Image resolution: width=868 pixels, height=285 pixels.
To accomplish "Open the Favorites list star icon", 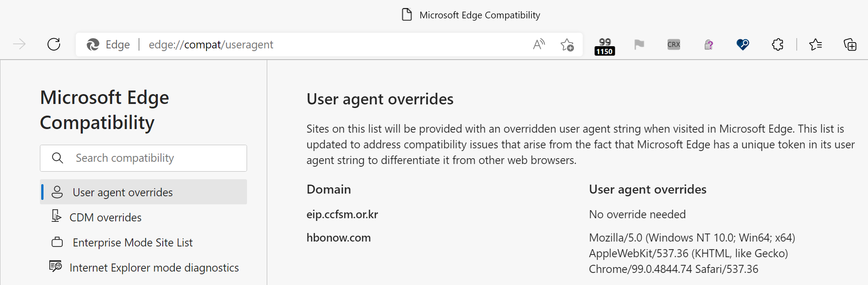I will (x=816, y=44).
